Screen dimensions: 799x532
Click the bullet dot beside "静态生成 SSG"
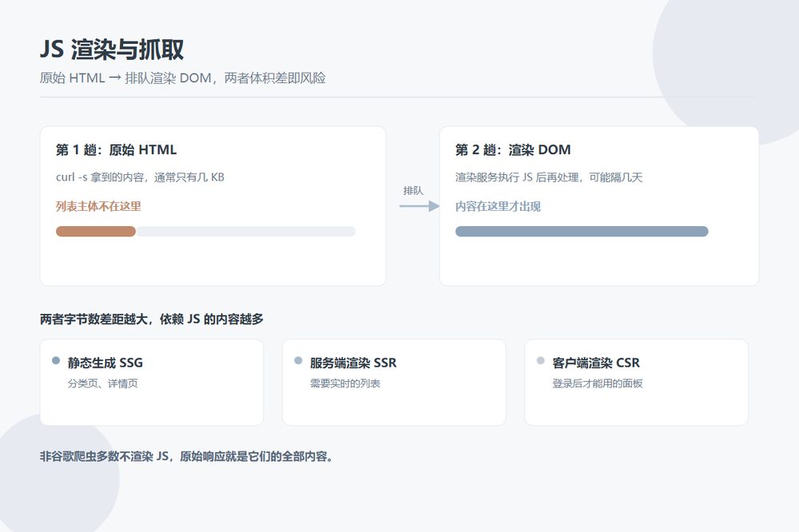pos(56,361)
